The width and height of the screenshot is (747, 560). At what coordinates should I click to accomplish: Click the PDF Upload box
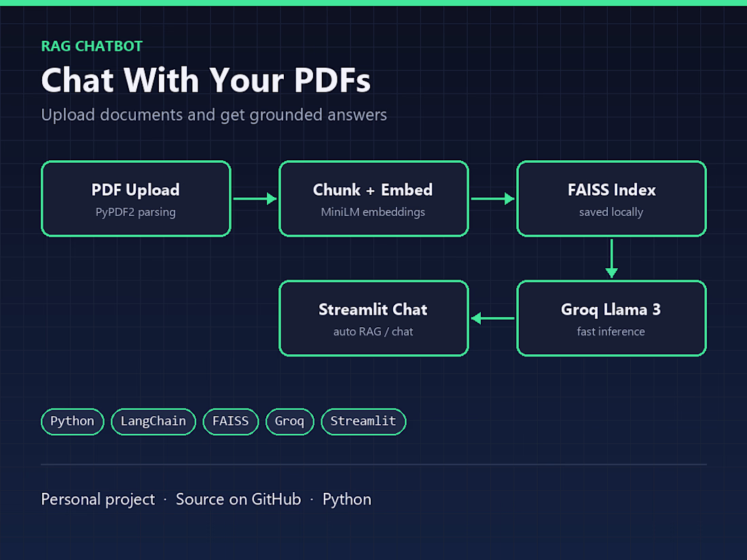click(136, 199)
